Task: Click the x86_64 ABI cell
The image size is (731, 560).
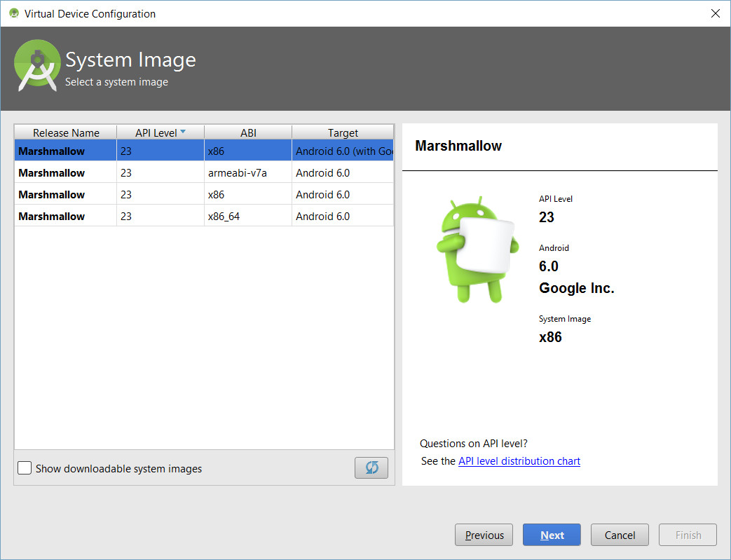Action: 248,217
